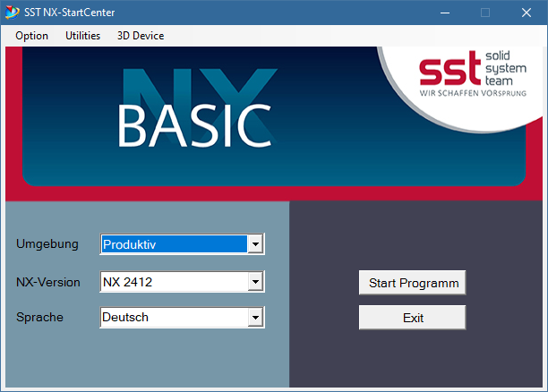Minimize the SST NX-StartCenter window
The width and height of the screenshot is (548, 392).
(445, 13)
